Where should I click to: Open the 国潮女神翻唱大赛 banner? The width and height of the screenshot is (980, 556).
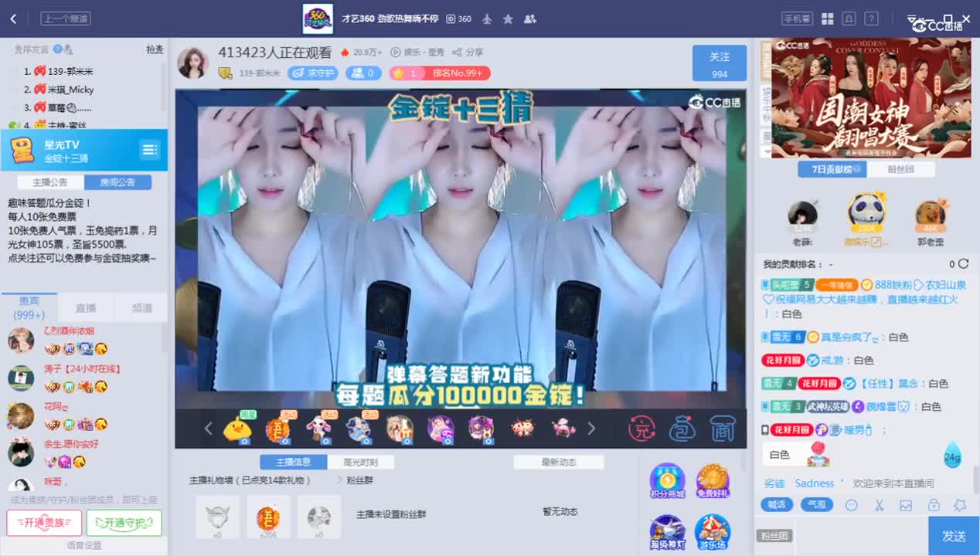click(871, 97)
